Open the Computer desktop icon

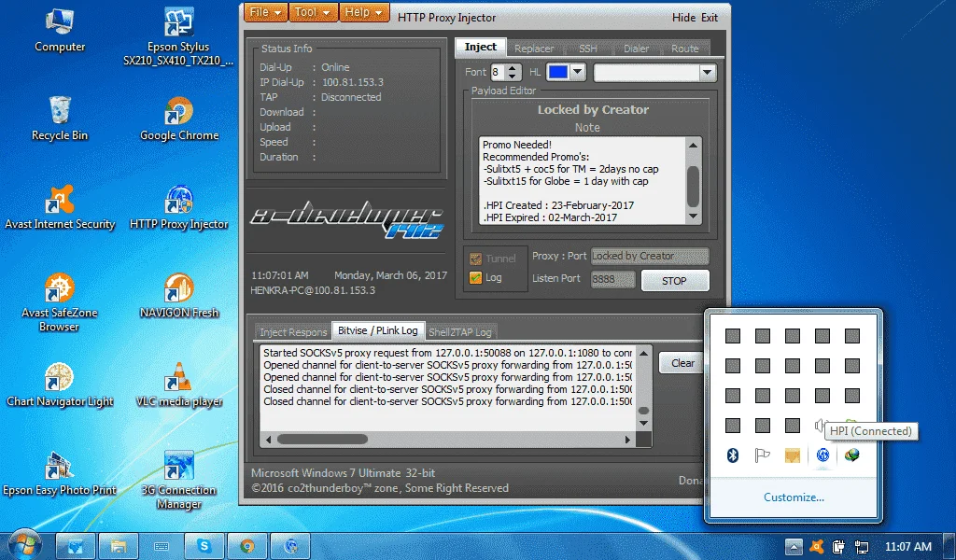click(x=59, y=31)
